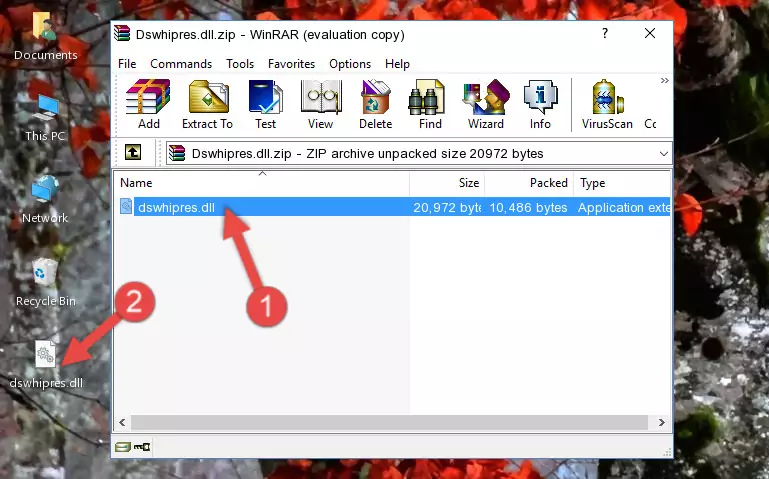This screenshot has width=769, height=479.
Task: Click the key password icon in status bar
Action: [x=142, y=447]
